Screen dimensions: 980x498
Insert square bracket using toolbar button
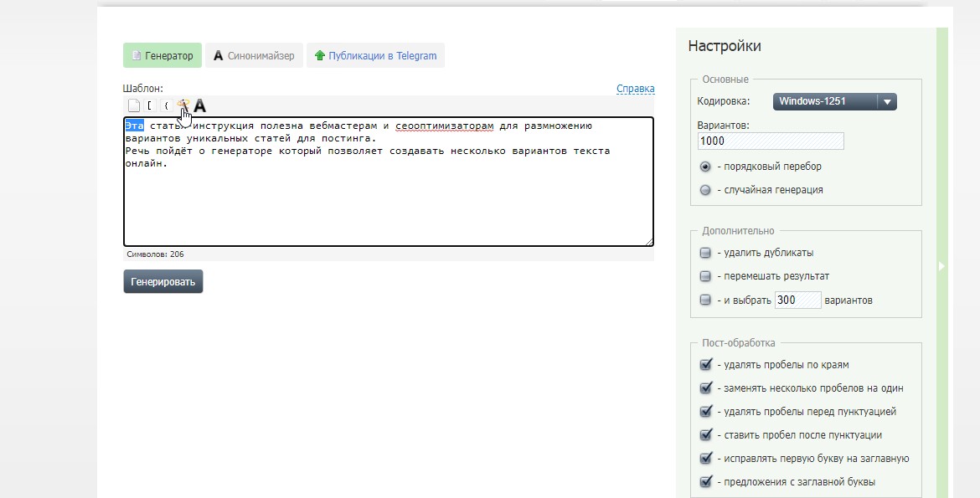pyautogui.click(x=151, y=105)
